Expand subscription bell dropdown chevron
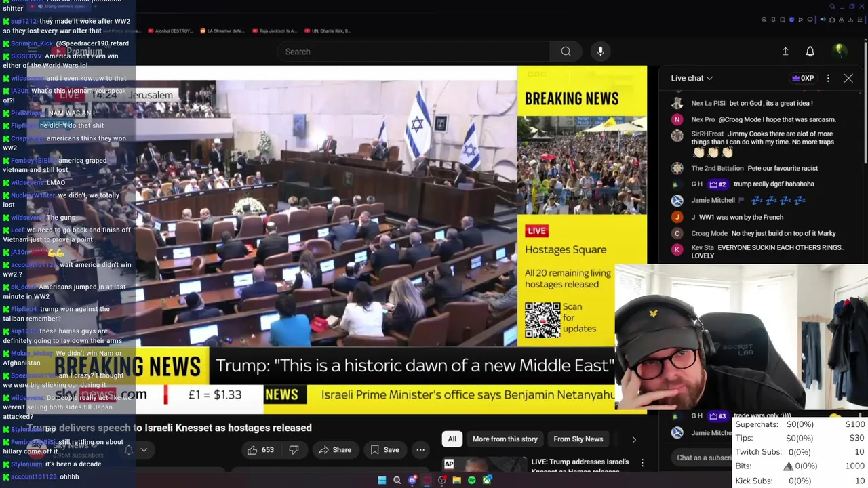 click(x=144, y=450)
